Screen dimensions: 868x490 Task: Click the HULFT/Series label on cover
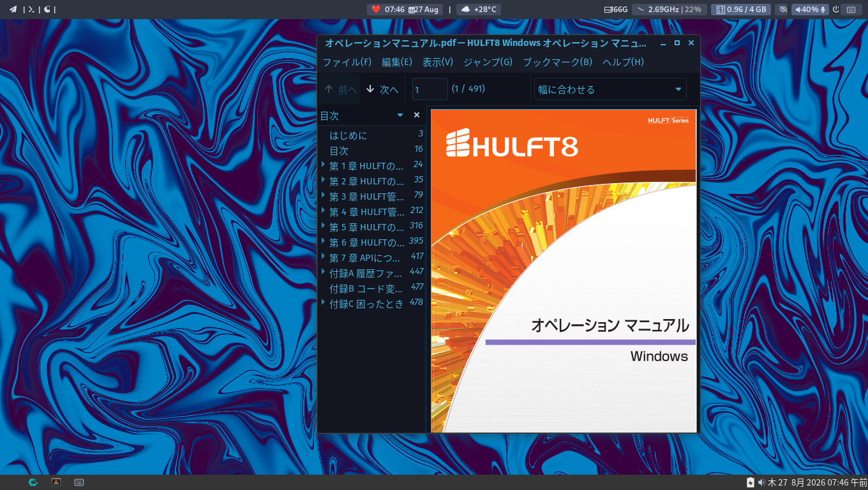coord(668,120)
